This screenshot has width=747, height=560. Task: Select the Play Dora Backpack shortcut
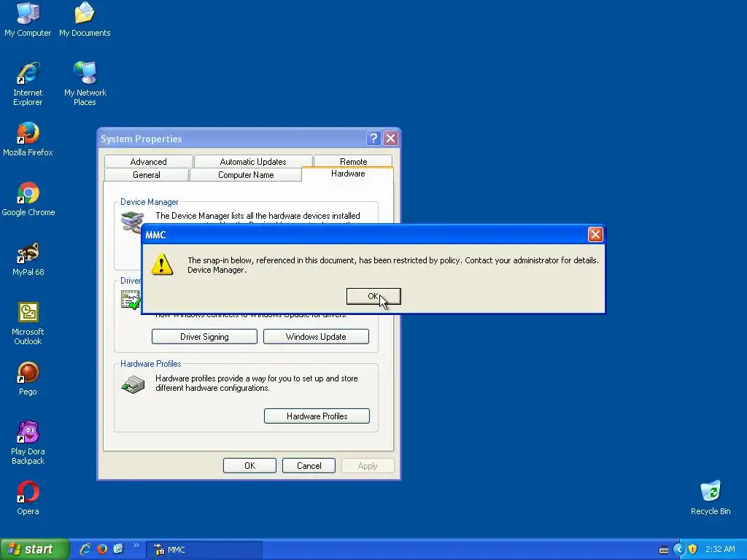click(28, 443)
